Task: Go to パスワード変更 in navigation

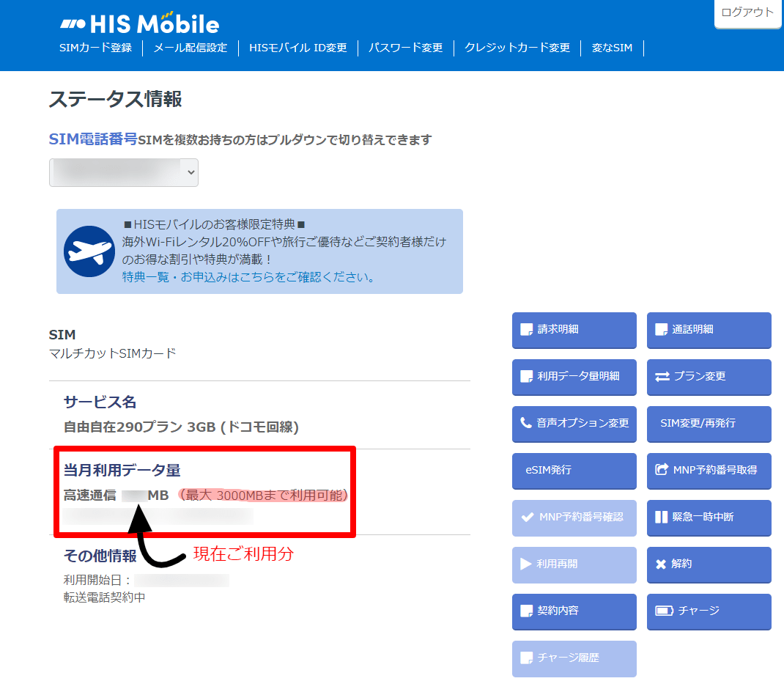Action: tap(405, 48)
